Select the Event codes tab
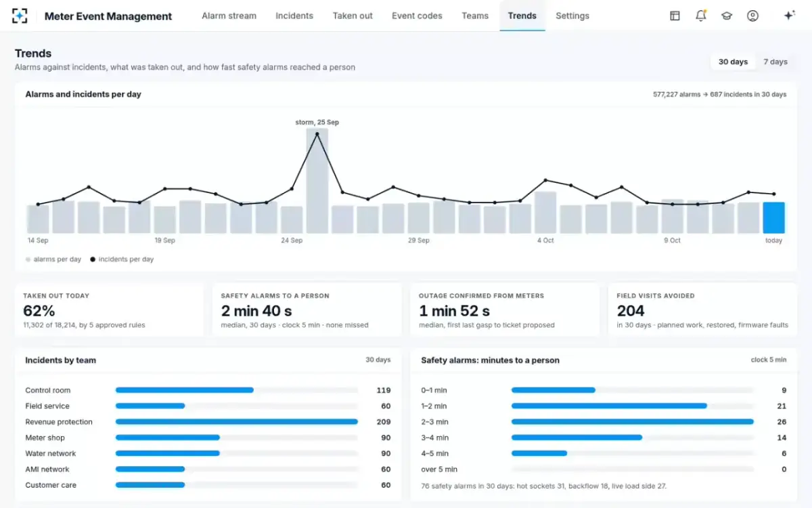This screenshot has height=508, width=812. click(x=417, y=16)
